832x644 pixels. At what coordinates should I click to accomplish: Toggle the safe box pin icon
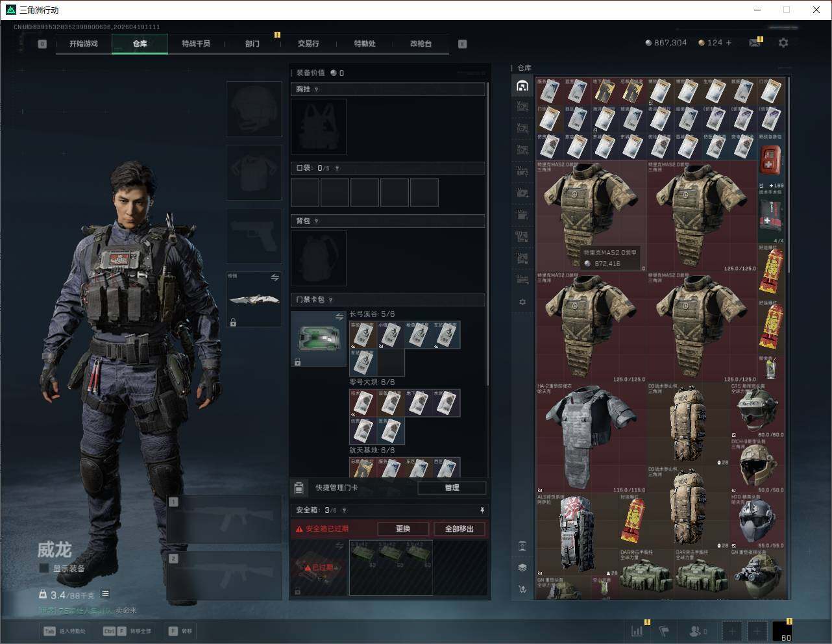click(x=482, y=510)
